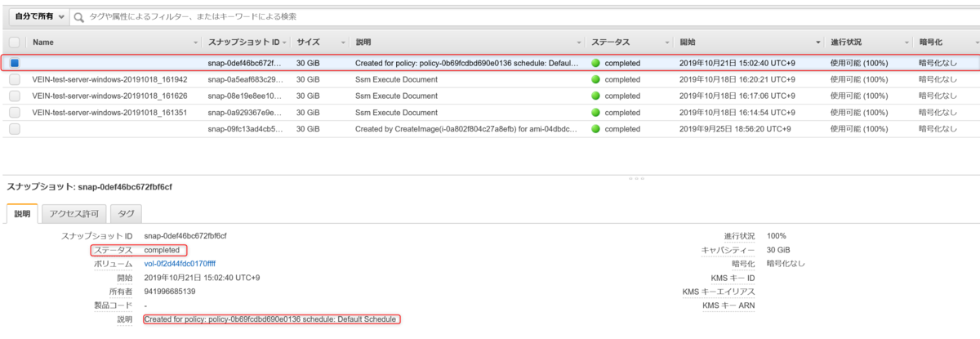Focus the tag and keyword filter search field
Screen dimensions: 980x339
(x=523, y=16)
